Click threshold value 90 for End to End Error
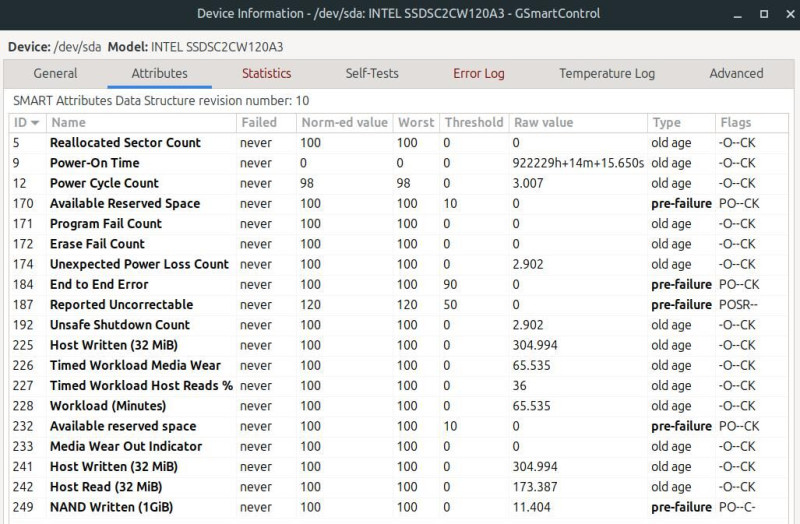The height and width of the screenshot is (524, 800). (x=450, y=285)
